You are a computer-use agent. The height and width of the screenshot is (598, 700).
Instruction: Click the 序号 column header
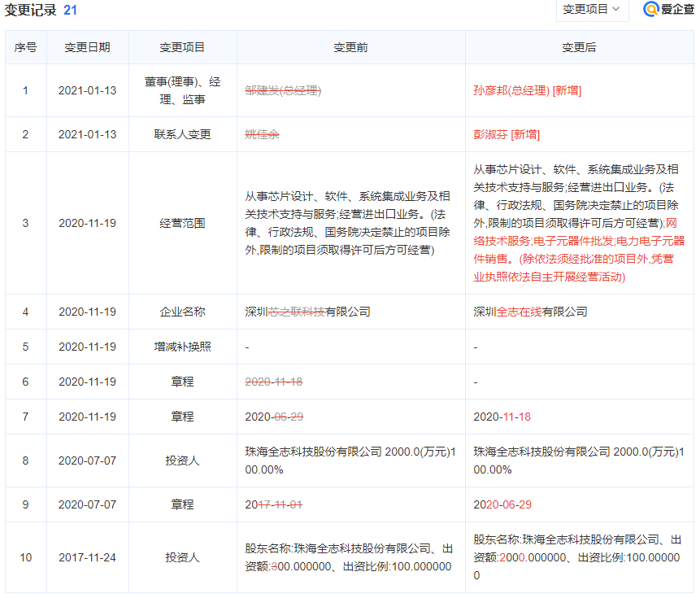[x=25, y=47]
